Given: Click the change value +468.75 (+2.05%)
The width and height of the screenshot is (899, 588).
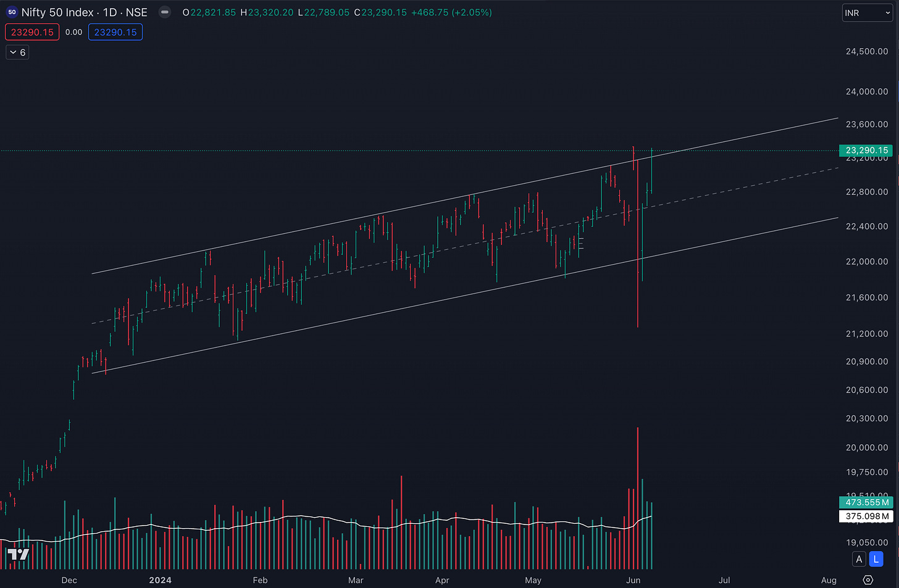Looking at the screenshot, I should (451, 12).
